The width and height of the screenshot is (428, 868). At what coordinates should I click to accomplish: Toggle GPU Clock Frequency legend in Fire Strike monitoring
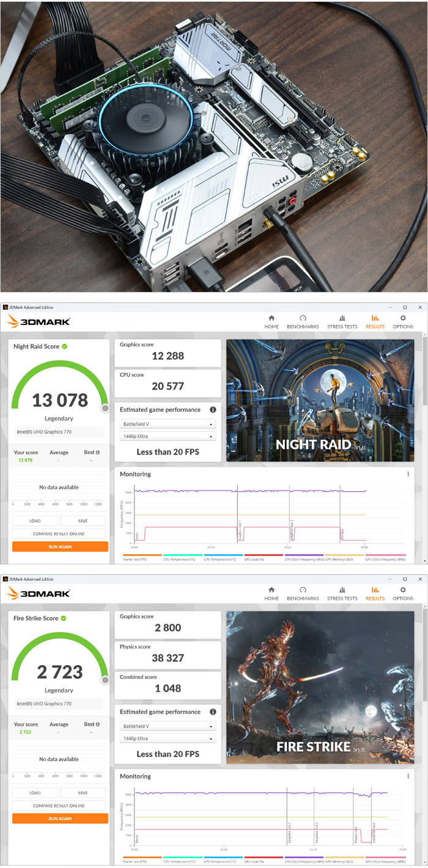385,860
